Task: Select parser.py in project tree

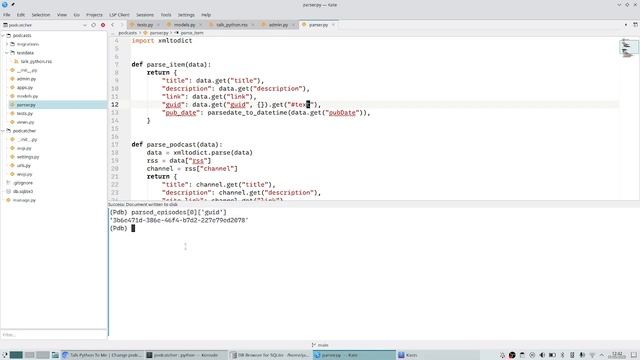Action: (x=26, y=105)
